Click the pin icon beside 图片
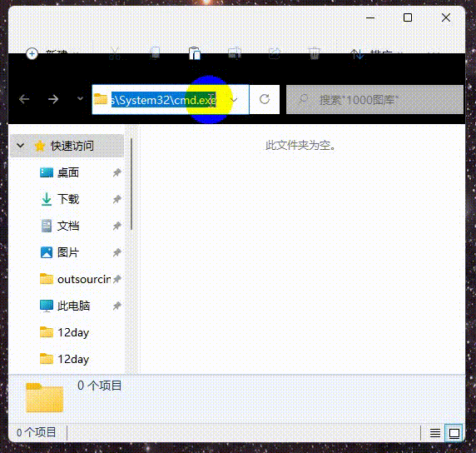 117,252
